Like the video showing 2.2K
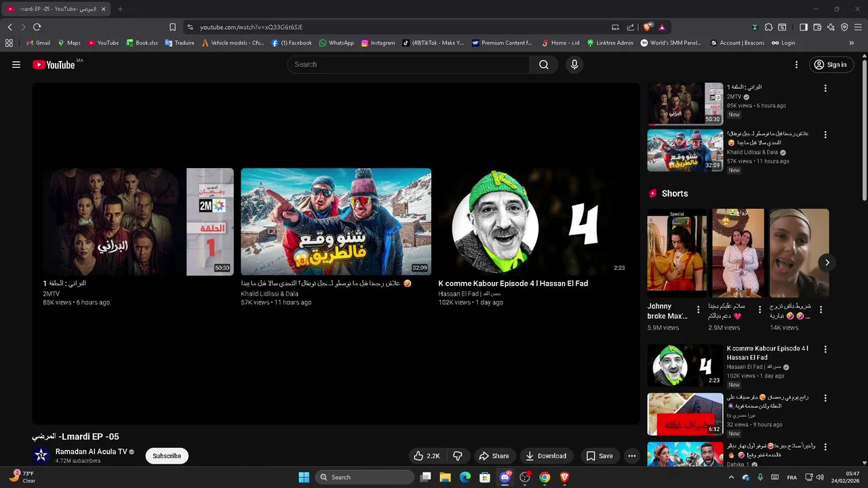 (427, 456)
